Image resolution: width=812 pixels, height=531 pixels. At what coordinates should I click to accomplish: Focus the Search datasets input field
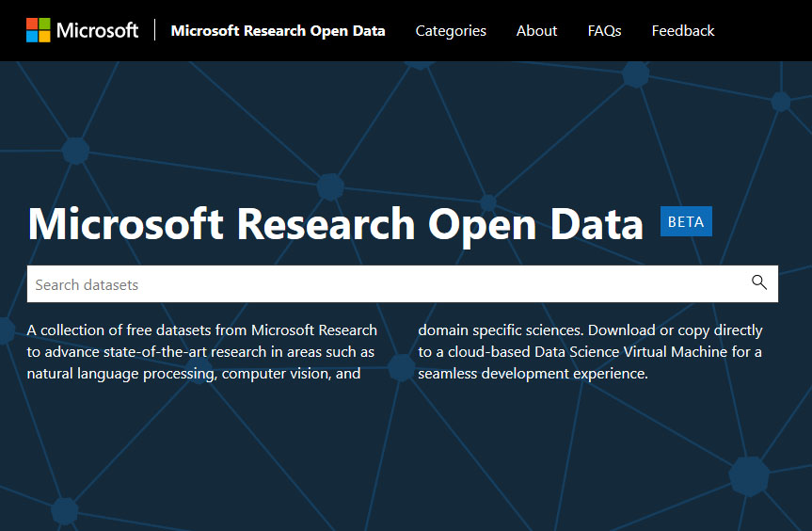pyautogui.click(x=403, y=284)
